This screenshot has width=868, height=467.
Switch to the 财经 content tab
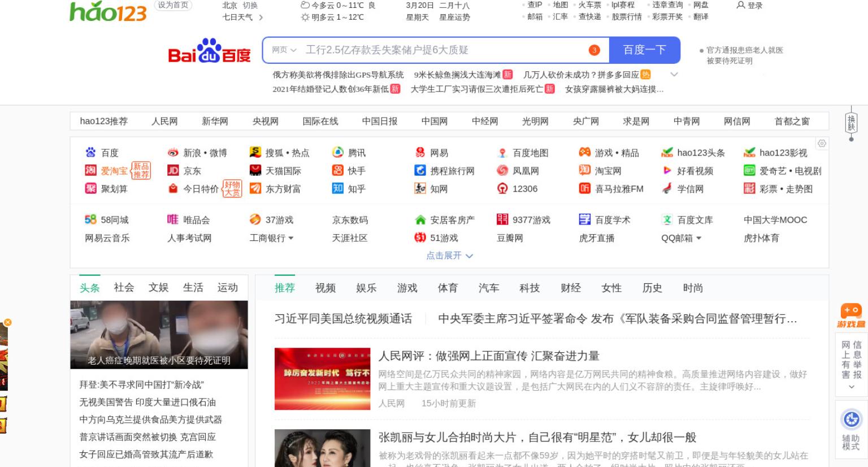click(571, 288)
